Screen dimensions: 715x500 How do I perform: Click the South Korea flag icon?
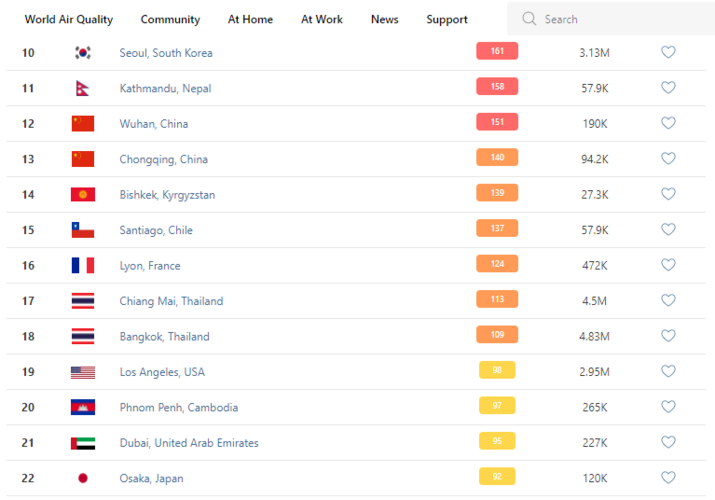coord(83,53)
